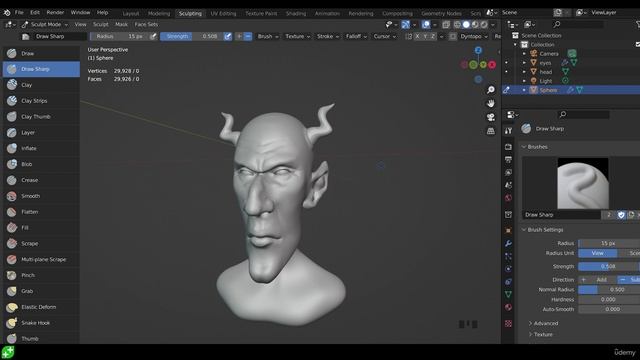This screenshot has width=640, height=360.
Task: Select the Clay Thumb brush
Action: (41, 117)
